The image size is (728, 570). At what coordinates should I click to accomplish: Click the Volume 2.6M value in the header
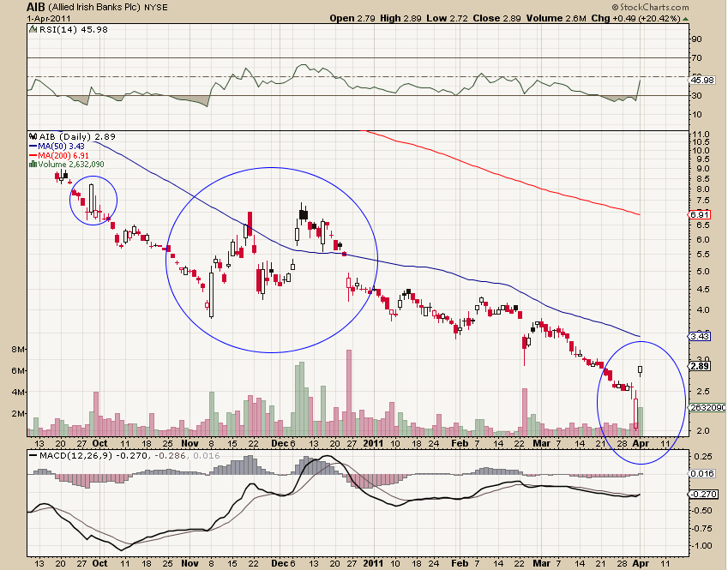coord(557,19)
